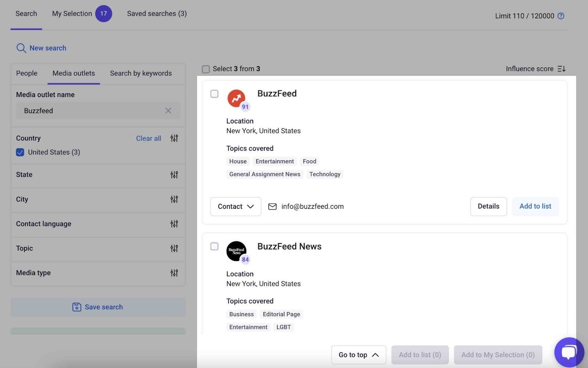The image size is (588, 368).
Task: Click Clear all country filters
Action: pos(148,138)
